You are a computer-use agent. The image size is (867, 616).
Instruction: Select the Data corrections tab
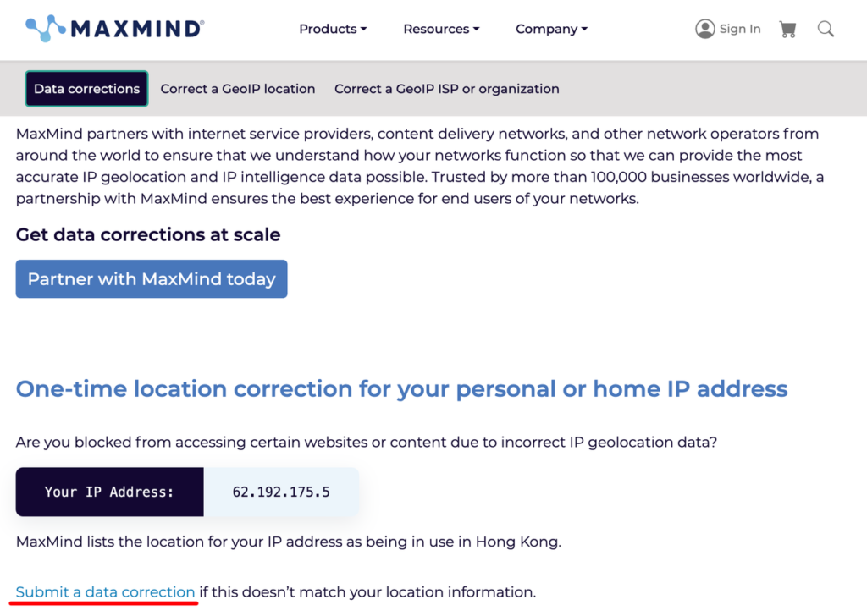click(x=86, y=89)
